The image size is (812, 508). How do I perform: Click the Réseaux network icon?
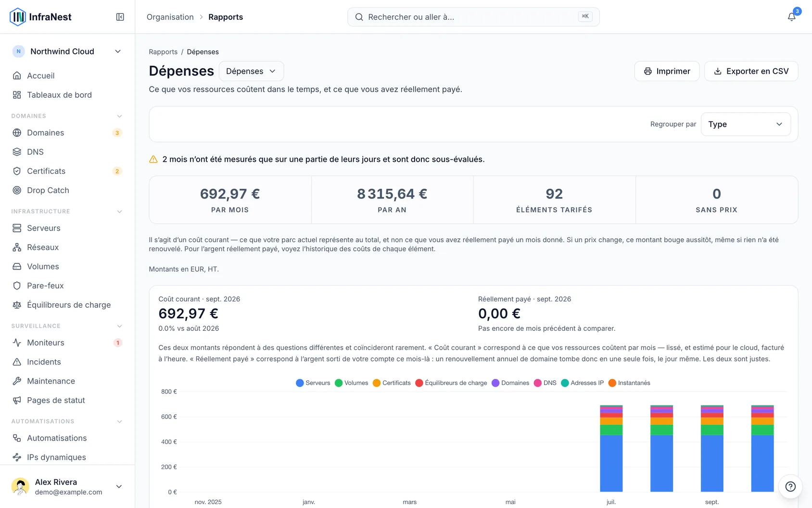tap(17, 247)
